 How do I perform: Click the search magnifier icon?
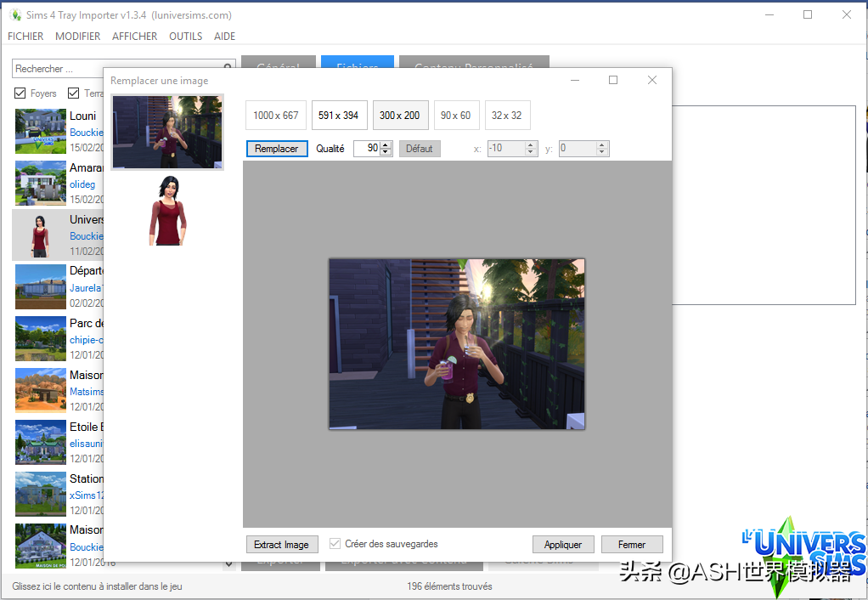[x=228, y=66]
